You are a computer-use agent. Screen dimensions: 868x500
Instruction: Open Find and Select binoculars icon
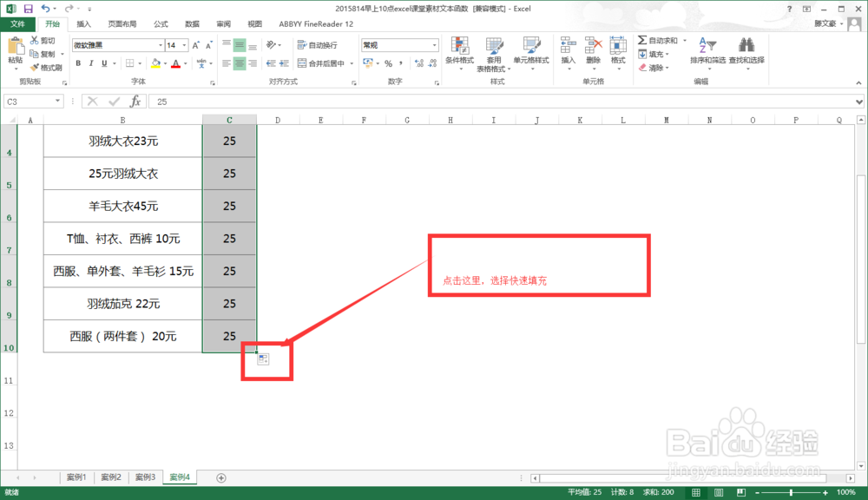(746, 45)
